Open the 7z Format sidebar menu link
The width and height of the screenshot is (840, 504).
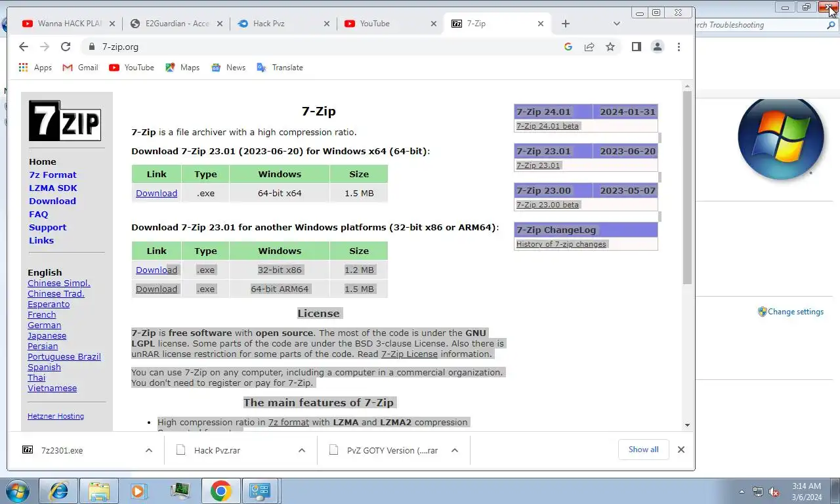52,175
